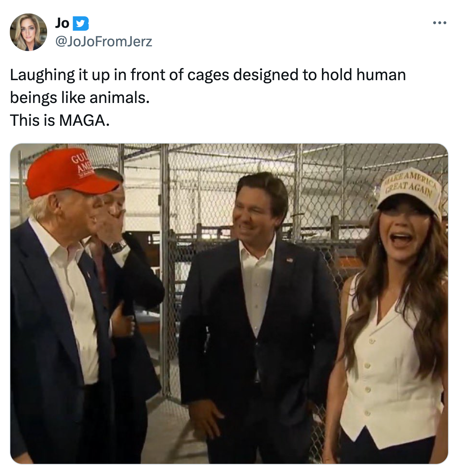Click the flag lapel pin on dark suit
458x476 pixels.
pos(290,260)
